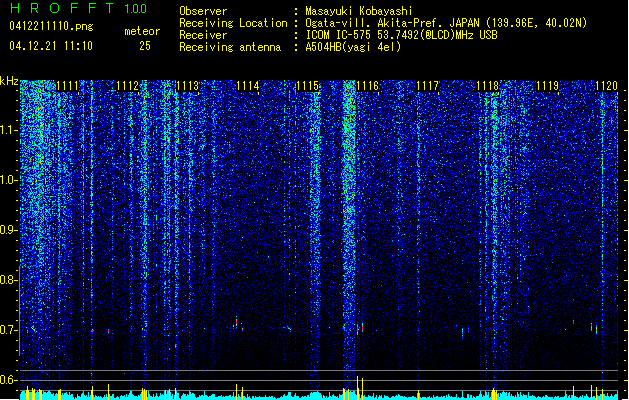Viewport: 629px width, 400px height.
Task: Click the A504HB(yagi 4el) antenna text
Action: pos(353,47)
